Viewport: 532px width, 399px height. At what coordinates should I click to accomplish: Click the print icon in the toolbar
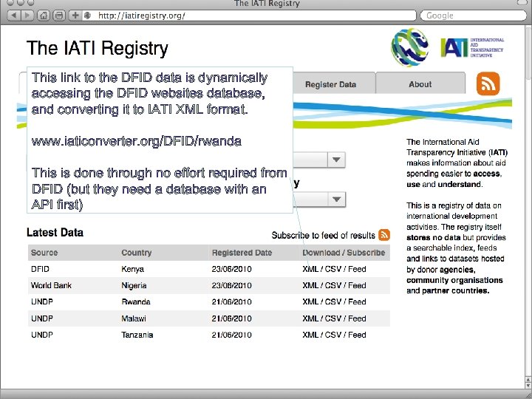[x=59, y=16]
